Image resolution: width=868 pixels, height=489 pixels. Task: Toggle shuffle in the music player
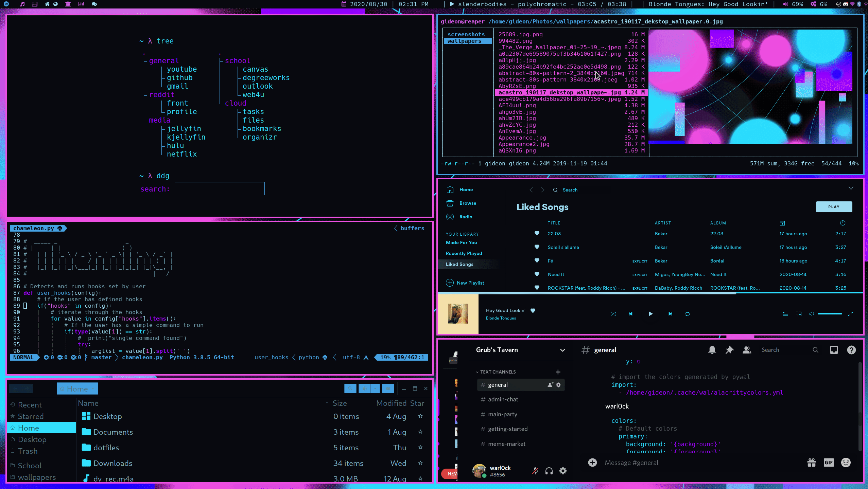(x=613, y=314)
